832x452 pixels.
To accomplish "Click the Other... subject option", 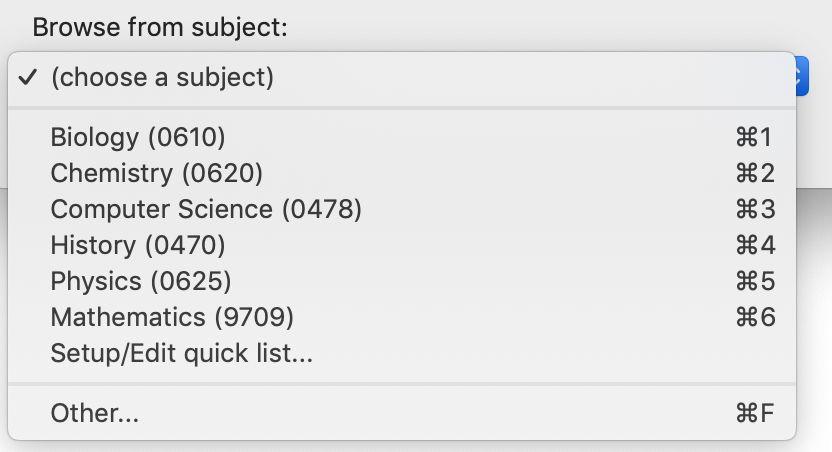I will (x=95, y=413).
